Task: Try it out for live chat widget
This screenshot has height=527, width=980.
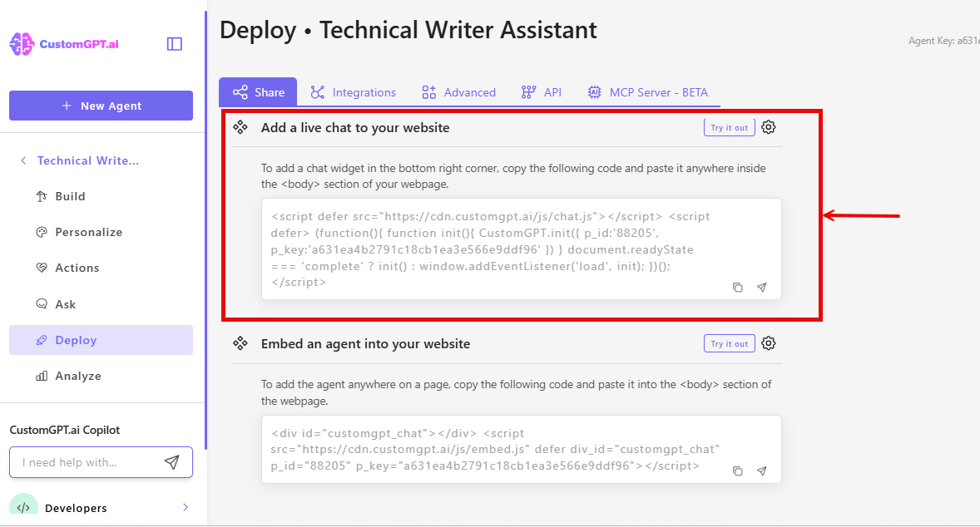Action: (x=730, y=127)
